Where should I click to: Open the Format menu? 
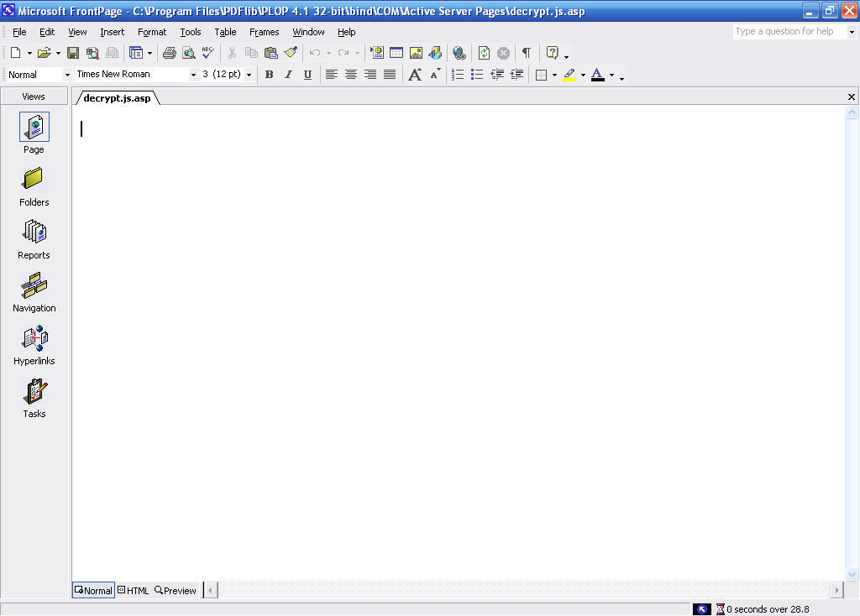152,33
